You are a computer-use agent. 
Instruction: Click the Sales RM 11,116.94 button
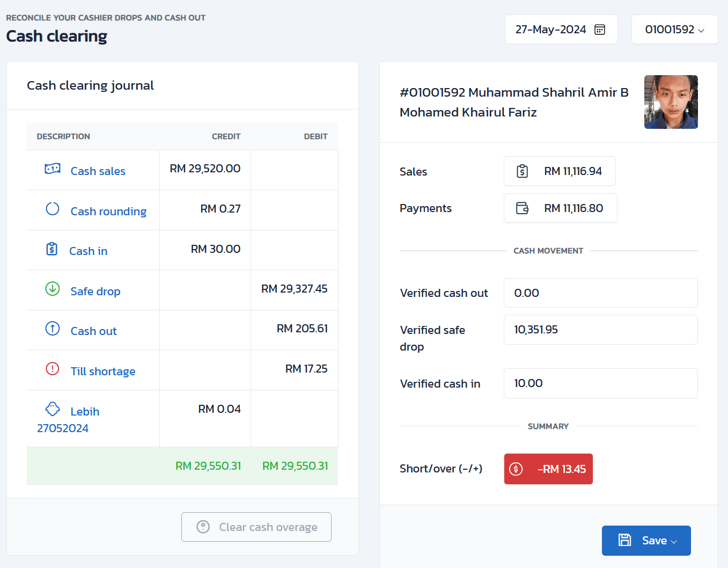[x=560, y=171]
